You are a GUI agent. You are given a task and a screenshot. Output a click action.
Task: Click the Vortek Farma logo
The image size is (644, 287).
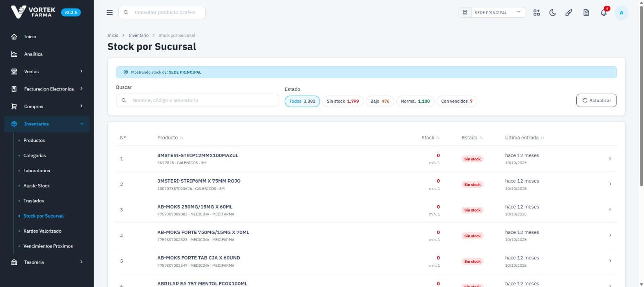pyautogui.click(x=33, y=12)
